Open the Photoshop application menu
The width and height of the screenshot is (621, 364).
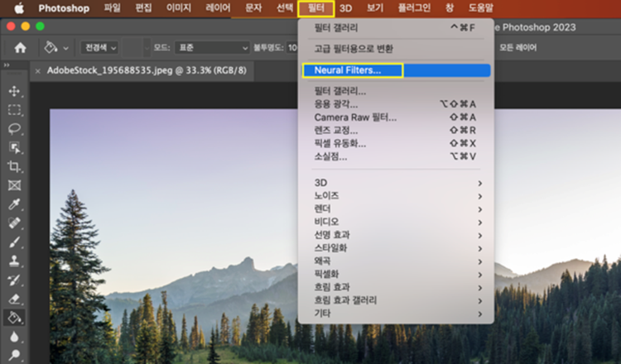tap(64, 8)
